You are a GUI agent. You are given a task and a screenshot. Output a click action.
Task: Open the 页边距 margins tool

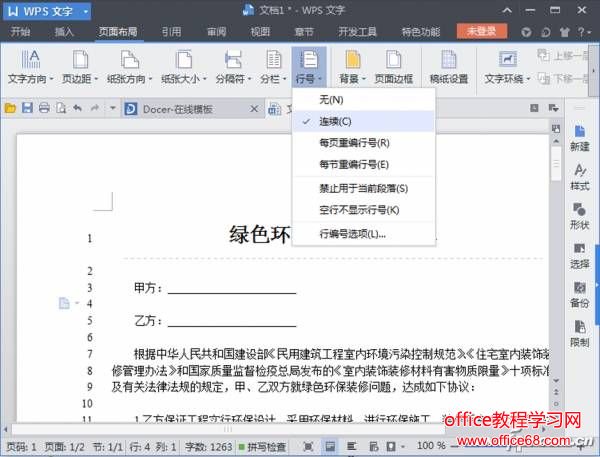point(80,67)
